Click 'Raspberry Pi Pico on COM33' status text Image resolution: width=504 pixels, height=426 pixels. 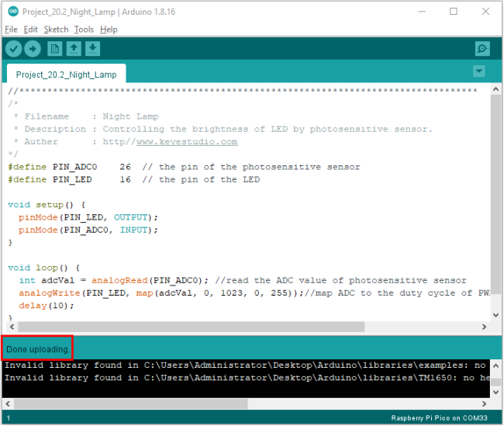(439, 418)
